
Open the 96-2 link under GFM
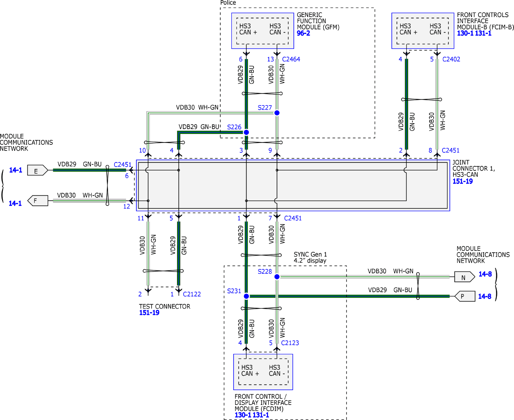[x=303, y=33]
